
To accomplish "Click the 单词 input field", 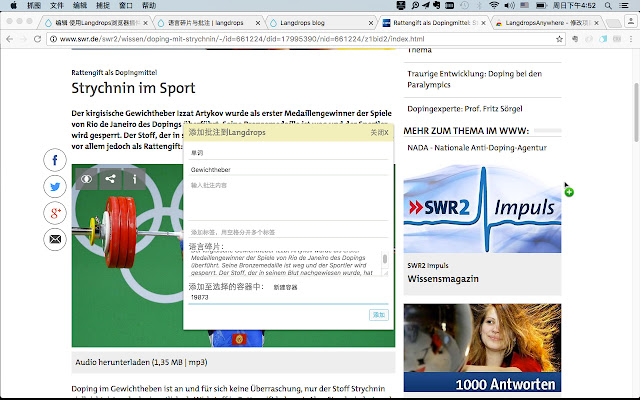I will [288, 153].
